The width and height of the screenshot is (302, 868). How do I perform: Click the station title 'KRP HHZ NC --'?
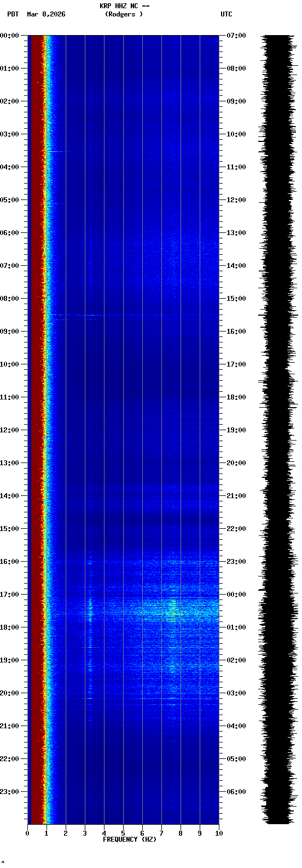(124, 6)
